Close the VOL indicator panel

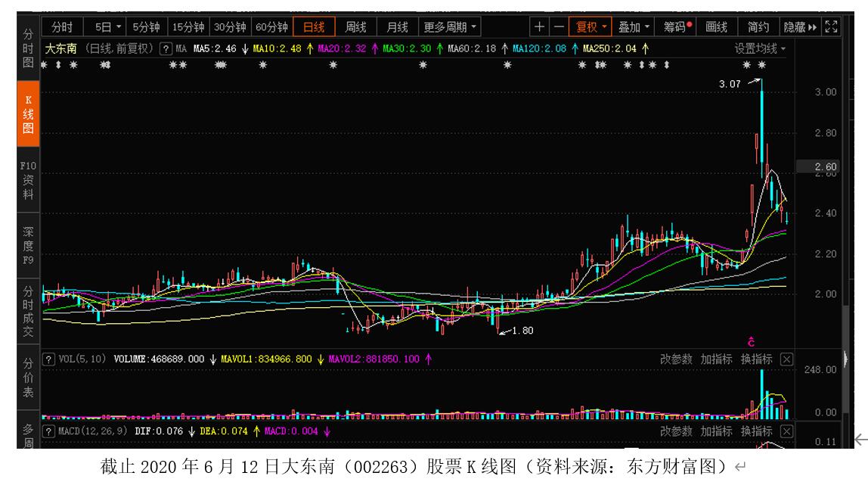tap(786, 359)
